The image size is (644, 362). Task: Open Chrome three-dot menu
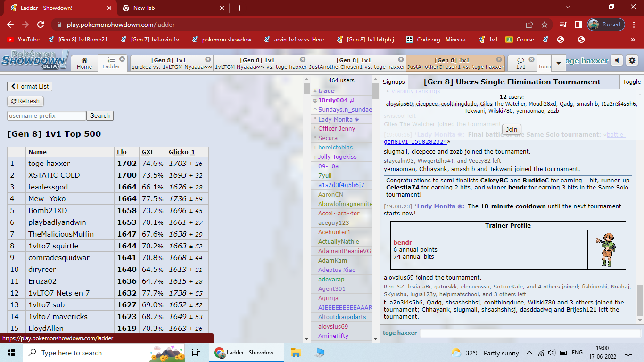634,25
